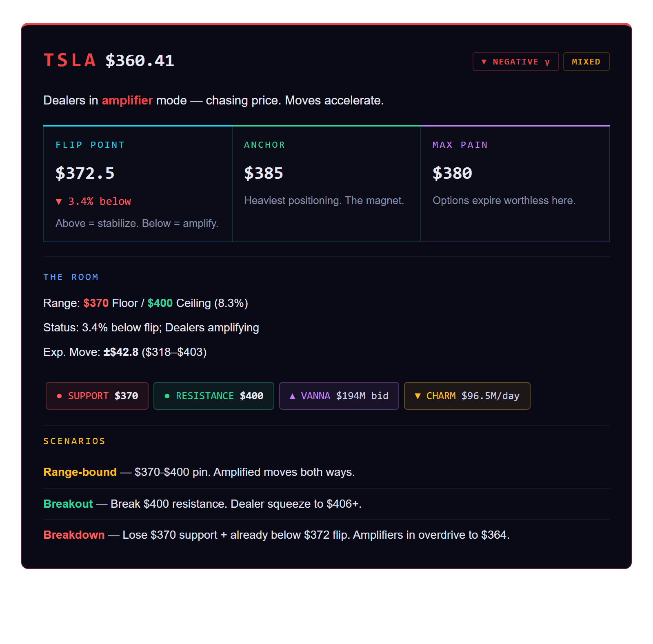Viewport: 653px width, 644px height.
Task: Click the red triangle beside 3.4% below
Action: 59,201
